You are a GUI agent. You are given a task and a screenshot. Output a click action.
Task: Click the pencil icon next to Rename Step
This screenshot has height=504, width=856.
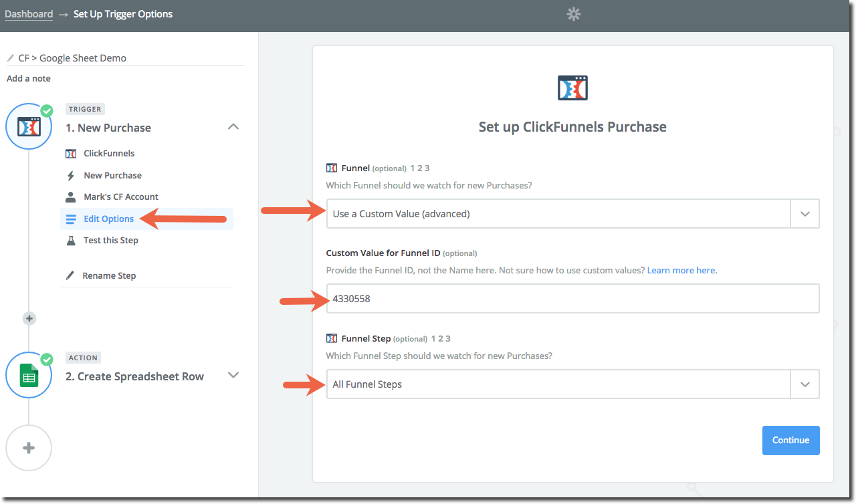(x=70, y=275)
